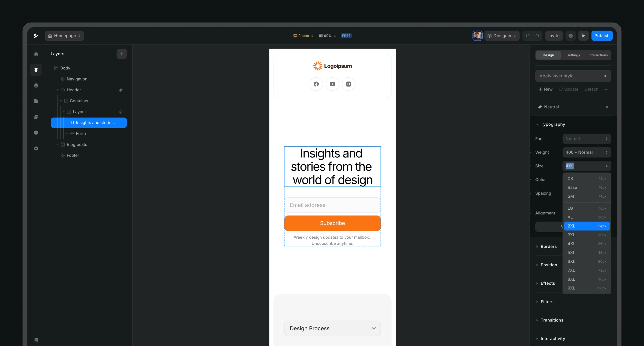Click the Email address input field
644x346 pixels.
click(332, 205)
